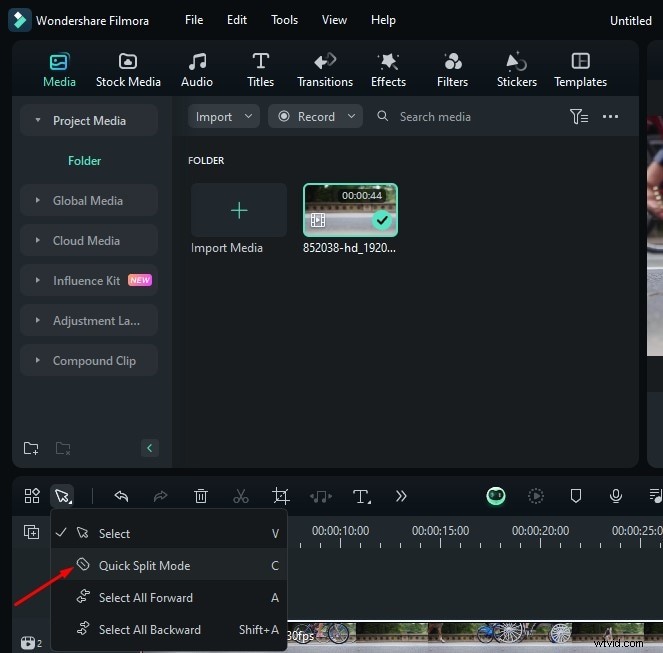Undo the last action
Screen dimensions: 663x653
[121, 496]
